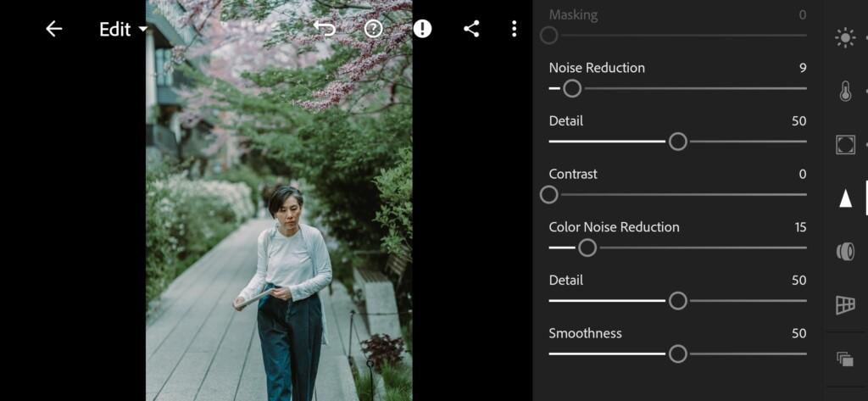Tap the Contrast label
This screenshot has height=401, width=868.
click(573, 175)
